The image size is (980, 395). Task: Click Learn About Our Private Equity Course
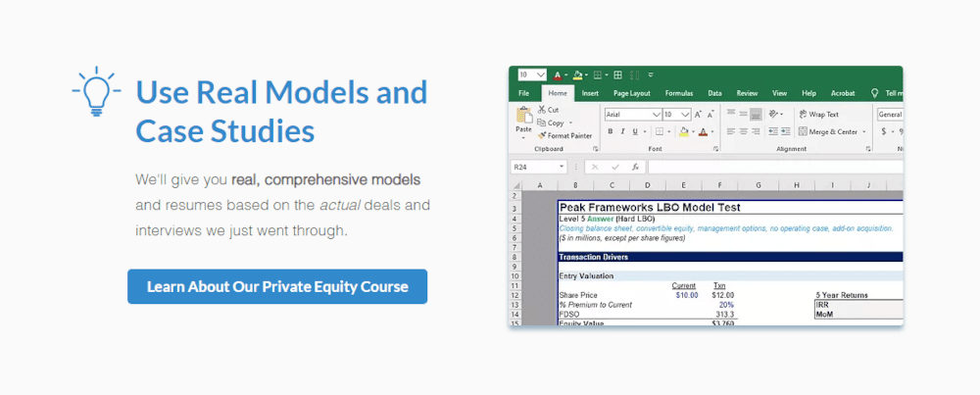click(277, 286)
